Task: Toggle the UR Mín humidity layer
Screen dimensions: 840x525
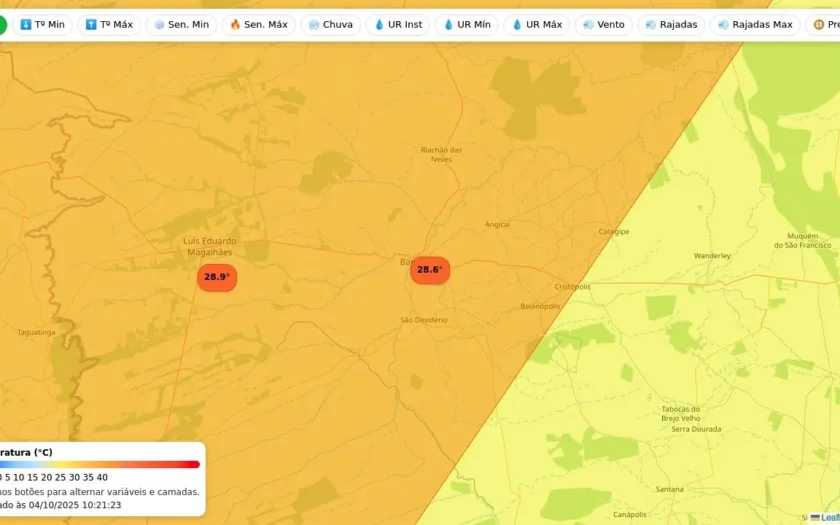Action: click(467, 25)
